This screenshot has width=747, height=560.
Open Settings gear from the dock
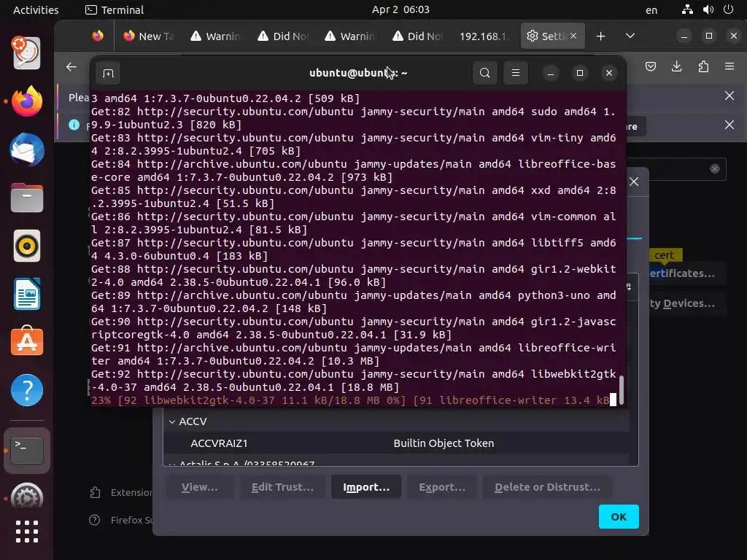point(27,496)
